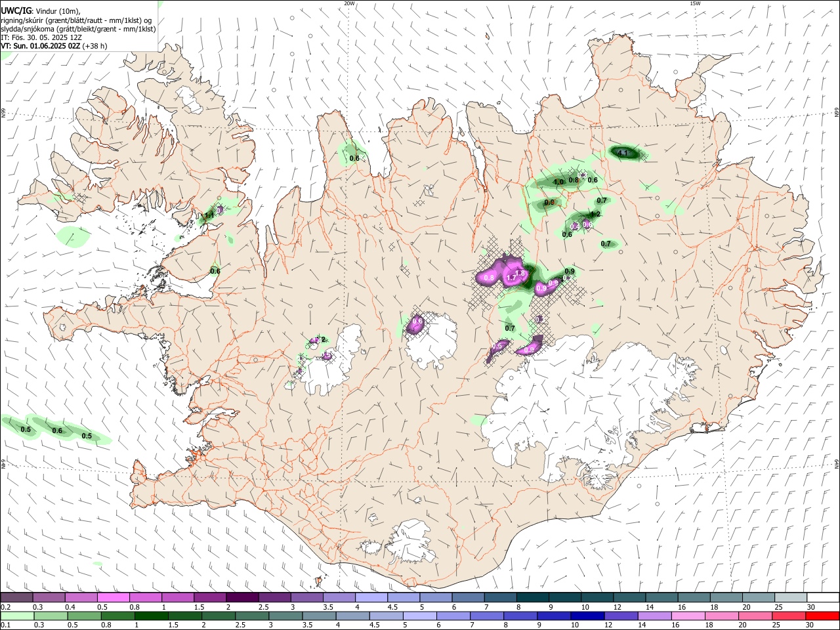Select the "slydda/snjókoma" legend description line

coord(78,29)
